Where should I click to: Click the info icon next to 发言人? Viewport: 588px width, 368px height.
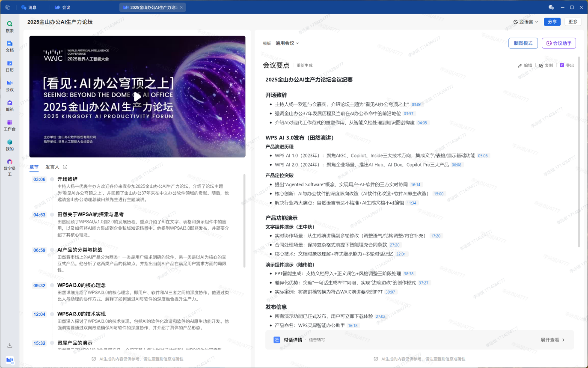click(x=65, y=167)
